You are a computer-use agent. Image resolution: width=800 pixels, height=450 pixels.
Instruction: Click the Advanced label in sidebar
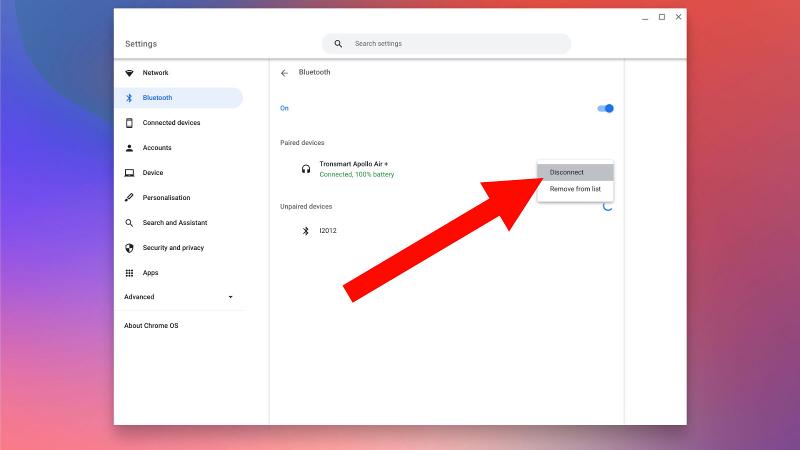[x=139, y=297]
